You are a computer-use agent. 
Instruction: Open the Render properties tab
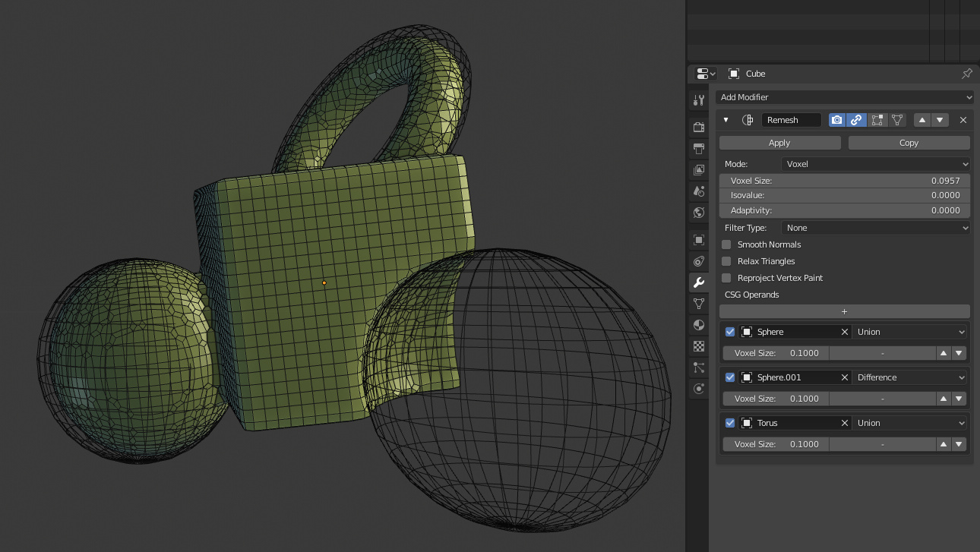tap(699, 128)
